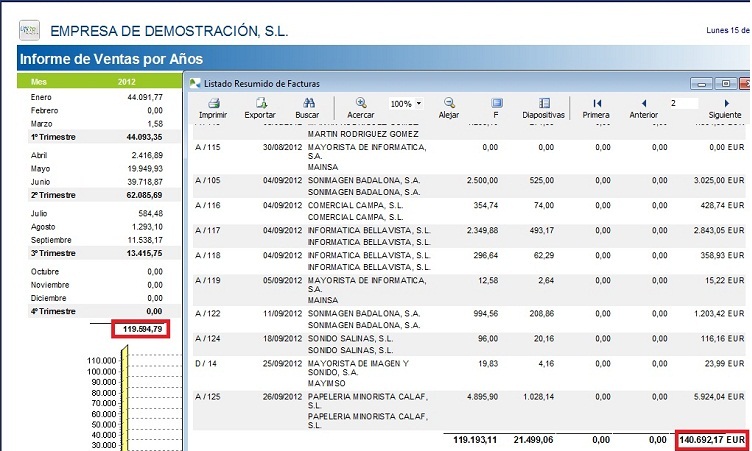Select invoice A / 105 row

point(469,186)
